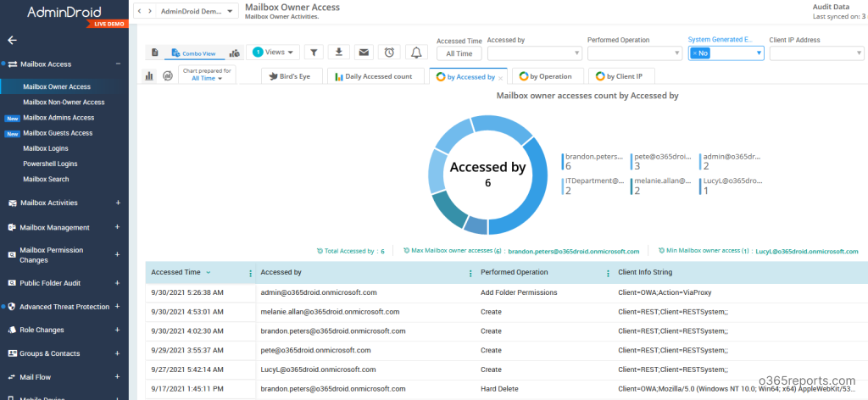Close the by Accessed by tab
868x400 pixels.
point(500,78)
